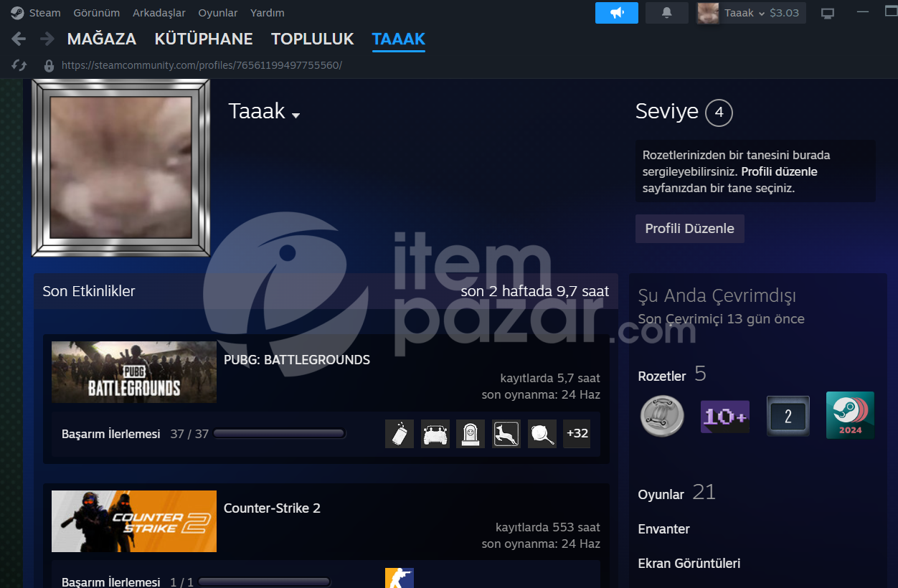
Task: Open the announcements megaphone button
Action: pos(617,13)
